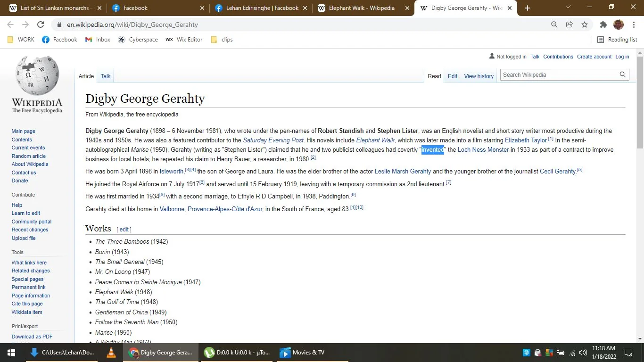Open the Chrome profile avatar
The image size is (644, 362).
619,25
